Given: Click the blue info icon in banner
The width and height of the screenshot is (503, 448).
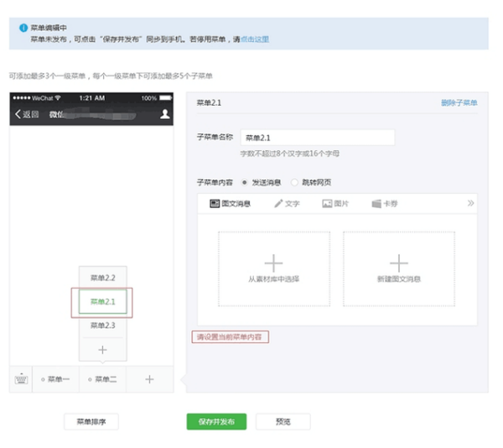Looking at the screenshot, I should pyautogui.click(x=23, y=28).
